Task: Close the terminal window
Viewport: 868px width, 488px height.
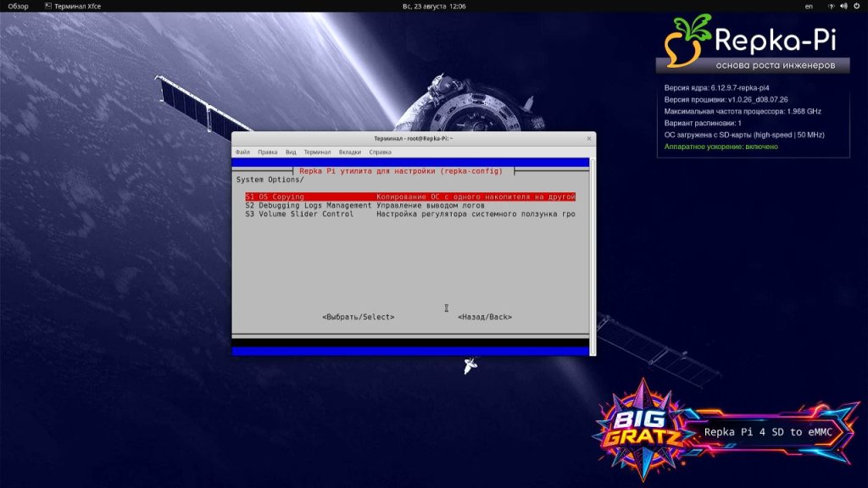Action: tap(589, 138)
